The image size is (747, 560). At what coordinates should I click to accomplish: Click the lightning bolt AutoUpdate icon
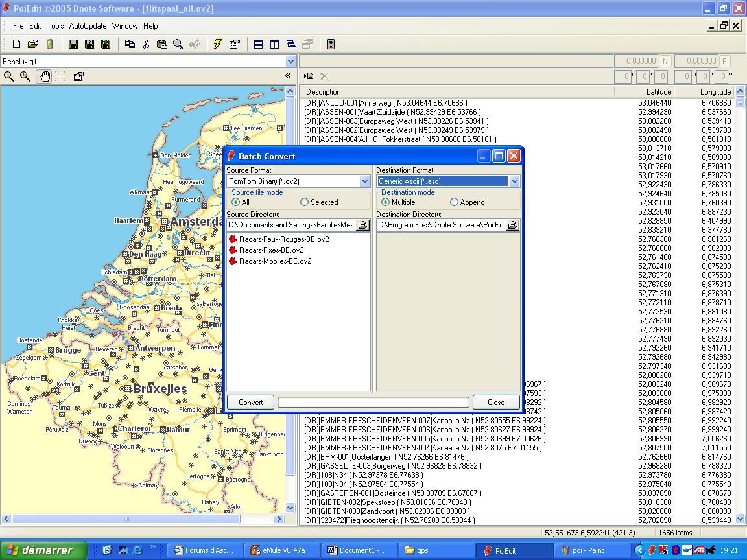click(x=218, y=44)
